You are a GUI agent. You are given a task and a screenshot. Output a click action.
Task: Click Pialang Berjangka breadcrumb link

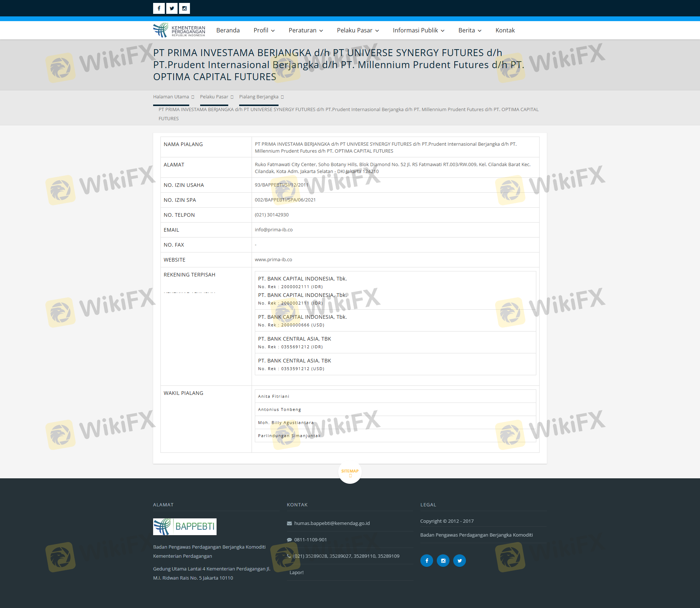click(259, 97)
